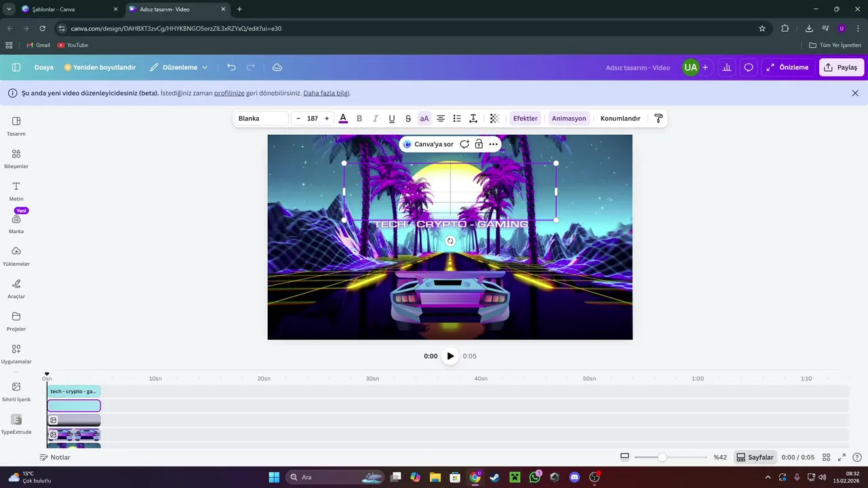
Task: Toggle strikethrough text formatting
Action: tap(408, 119)
